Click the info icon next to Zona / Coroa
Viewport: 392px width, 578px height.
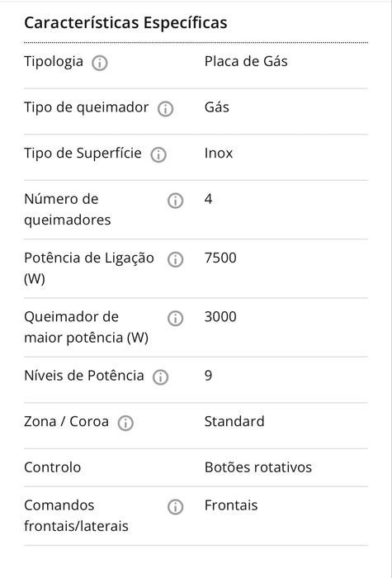[x=125, y=423]
